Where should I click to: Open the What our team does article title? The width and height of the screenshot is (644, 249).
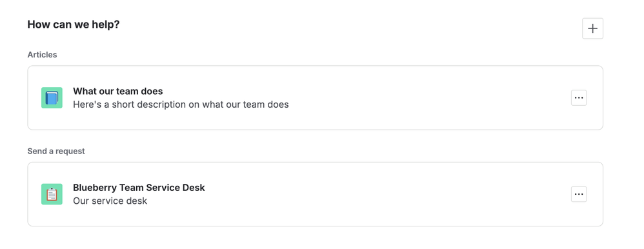click(x=118, y=91)
